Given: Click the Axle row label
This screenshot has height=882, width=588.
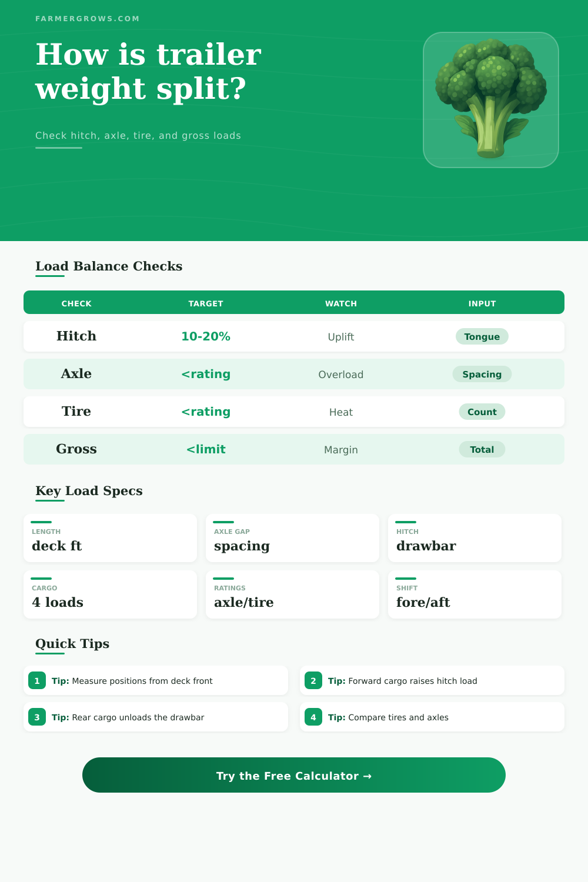Looking at the screenshot, I should pos(76,373).
